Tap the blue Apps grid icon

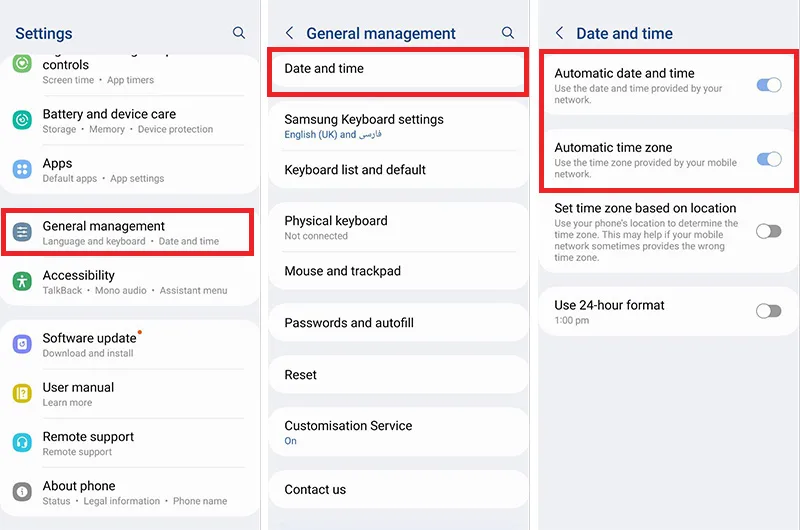(22, 169)
